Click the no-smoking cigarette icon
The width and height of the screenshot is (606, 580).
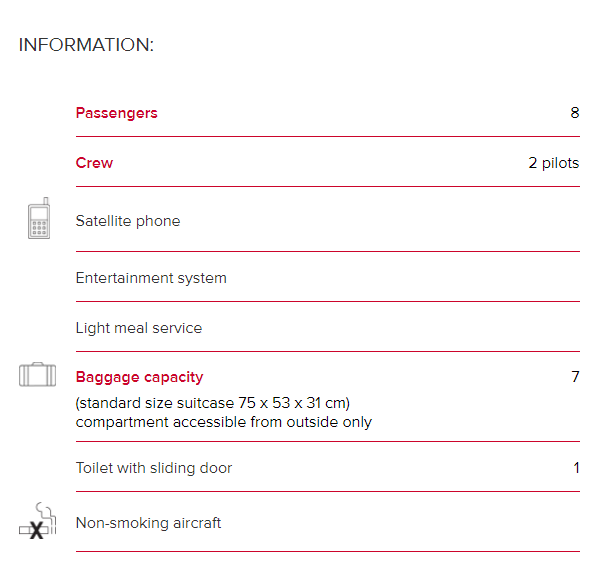coord(37,521)
